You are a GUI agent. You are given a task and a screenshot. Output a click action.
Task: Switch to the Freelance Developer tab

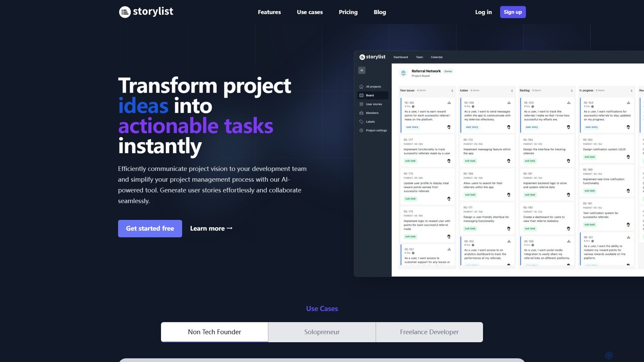pyautogui.click(x=429, y=332)
